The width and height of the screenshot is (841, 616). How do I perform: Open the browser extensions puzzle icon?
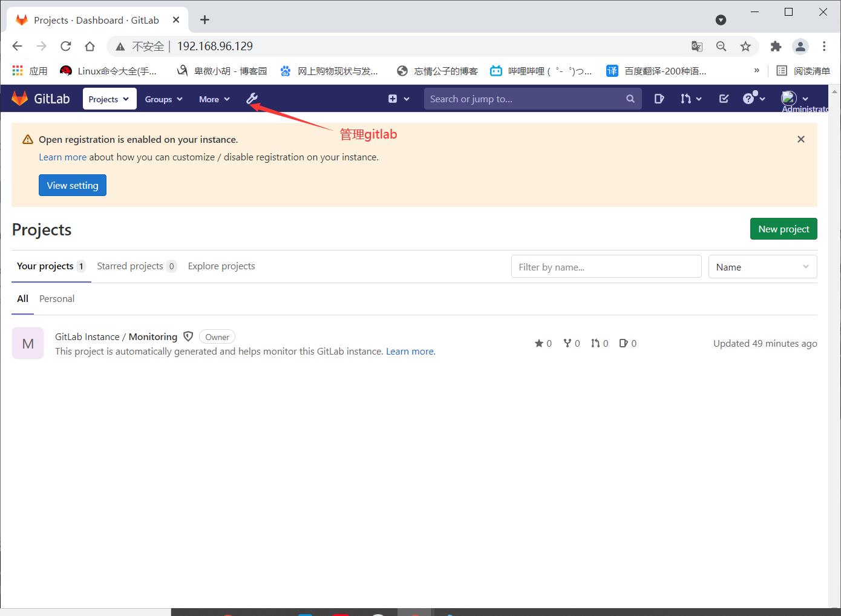pyautogui.click(x=776, y=46)
